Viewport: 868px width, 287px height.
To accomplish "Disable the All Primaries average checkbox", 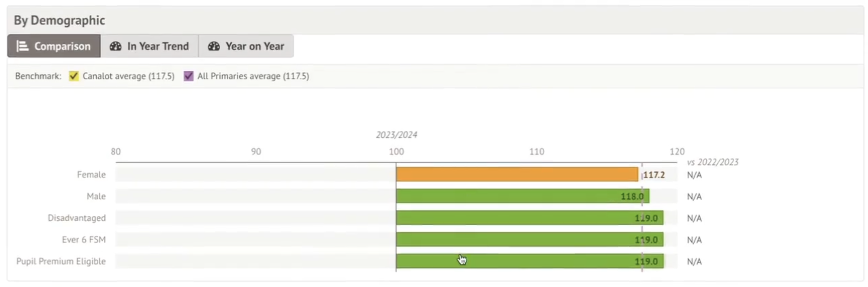I will [188, 76].
